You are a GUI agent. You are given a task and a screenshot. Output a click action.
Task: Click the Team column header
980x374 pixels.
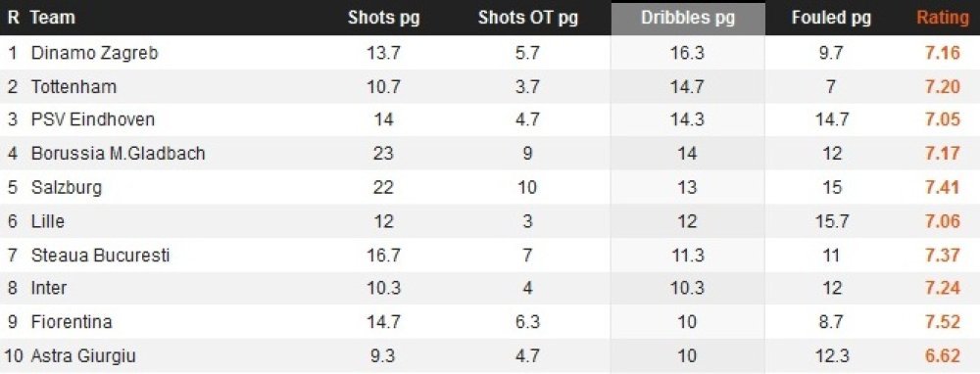53,18
